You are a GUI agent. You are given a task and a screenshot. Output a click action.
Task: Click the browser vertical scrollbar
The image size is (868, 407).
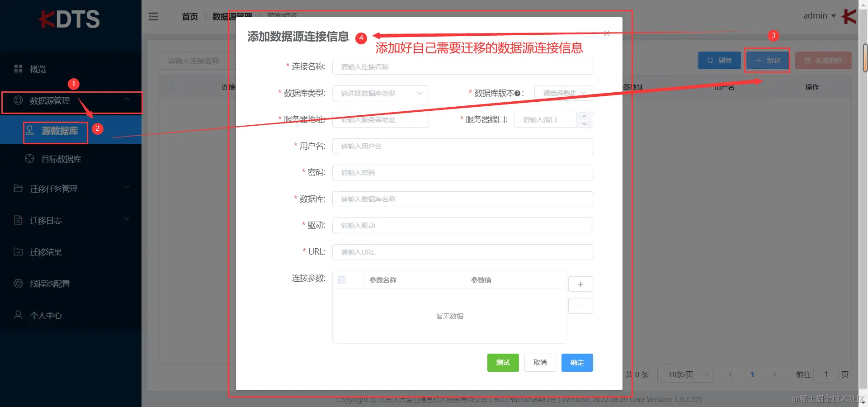coord(865,58)
